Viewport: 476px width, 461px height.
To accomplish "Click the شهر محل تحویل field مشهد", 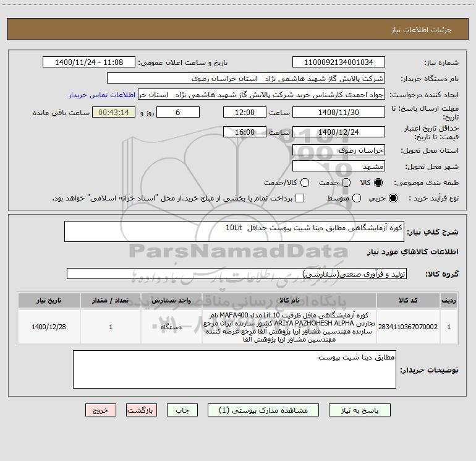I will coord(339,166).
